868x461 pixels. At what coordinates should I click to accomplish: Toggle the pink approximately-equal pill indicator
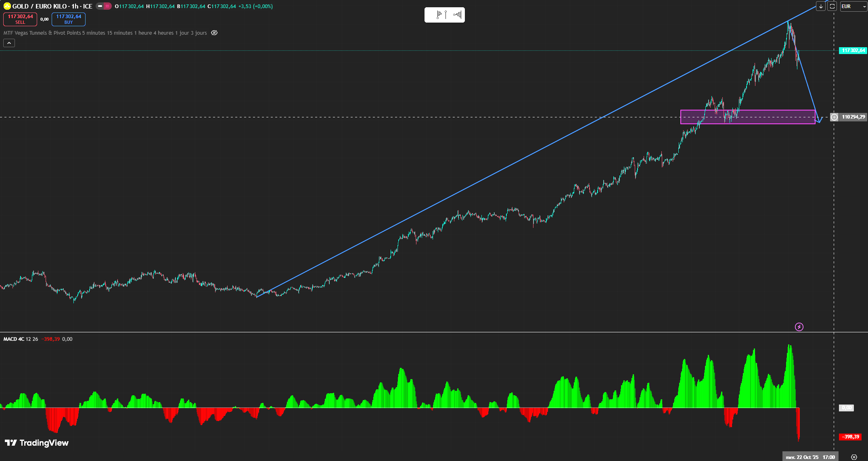point(107,6)
